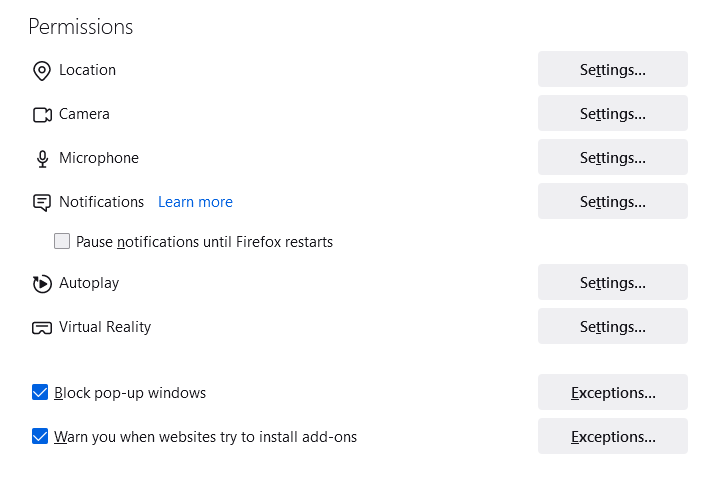Open Microphone permission Settings
The width and height of the screenshot is (724, 498).
[612, 158]
